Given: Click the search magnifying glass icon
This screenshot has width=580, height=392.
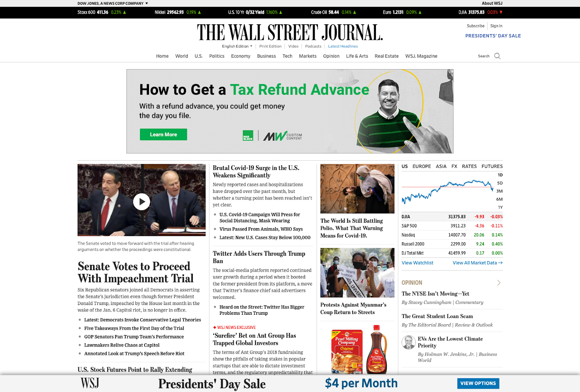Looking at the screenshot, I should pyautogui.click(x=497, y=56).
